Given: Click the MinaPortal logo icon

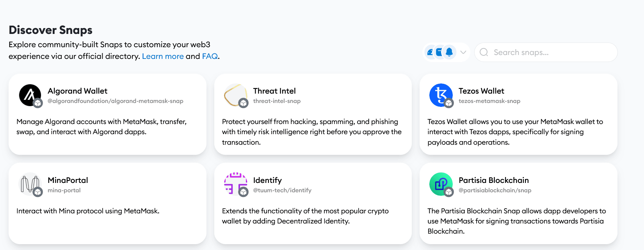Looking at the screenshot, I should pos(30,184).
